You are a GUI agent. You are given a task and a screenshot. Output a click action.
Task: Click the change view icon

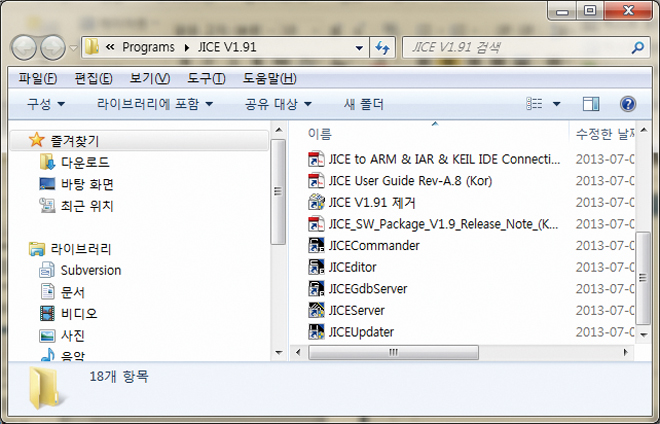click(534, 104)
